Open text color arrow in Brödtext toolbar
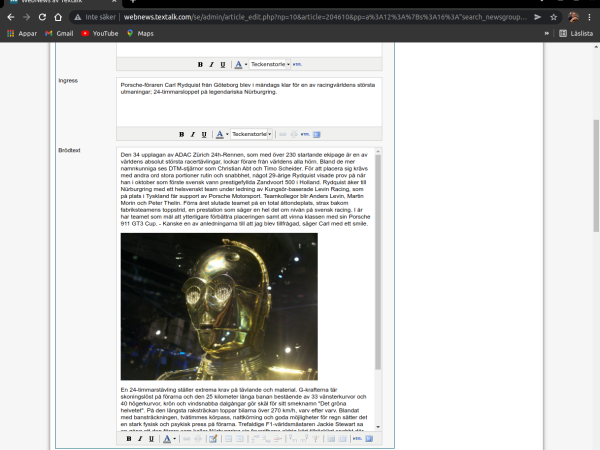 point(174,439)
